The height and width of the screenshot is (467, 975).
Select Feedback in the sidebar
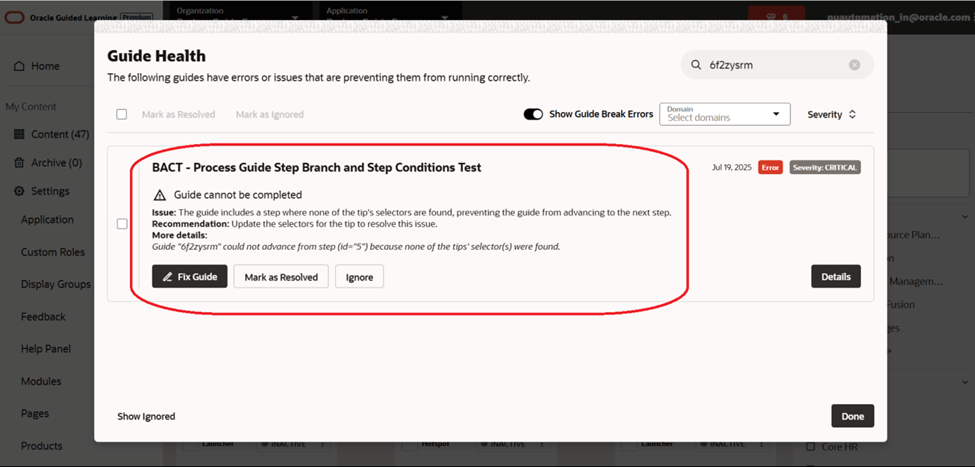click(43, 317)
